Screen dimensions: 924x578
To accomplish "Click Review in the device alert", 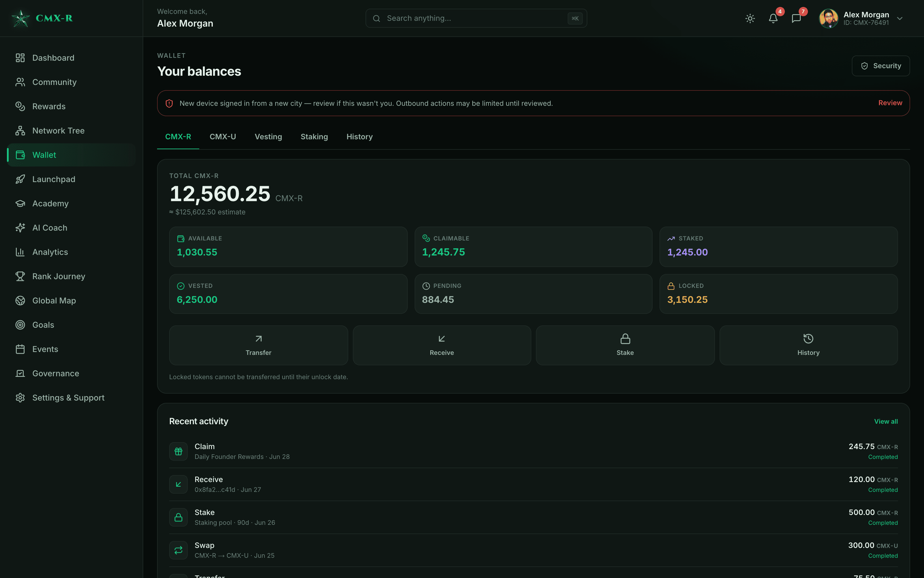I will tap(890, 103).
